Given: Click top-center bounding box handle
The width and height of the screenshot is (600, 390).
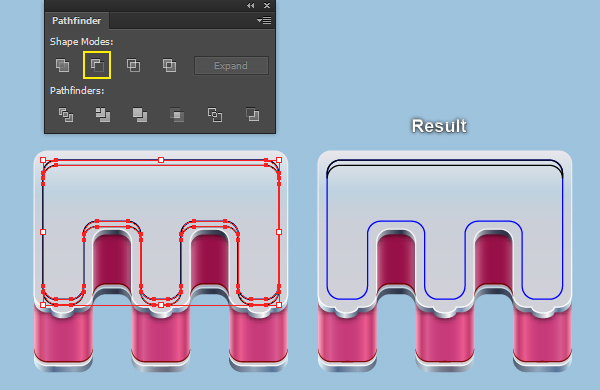Looking at the screenshot, I should tap(161, 160).
